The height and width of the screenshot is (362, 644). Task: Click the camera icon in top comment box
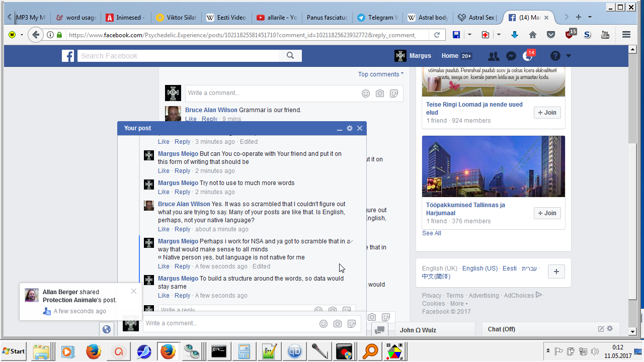[380, 94]
